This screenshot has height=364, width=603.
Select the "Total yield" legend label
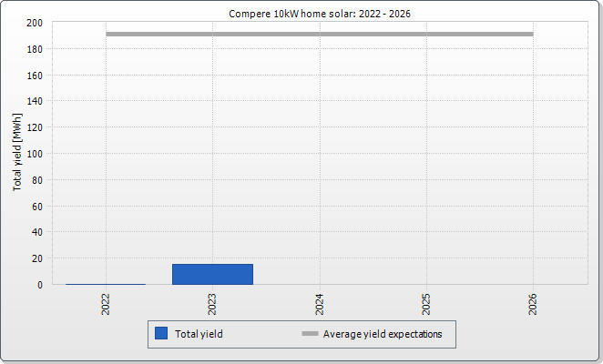point(199,334)
